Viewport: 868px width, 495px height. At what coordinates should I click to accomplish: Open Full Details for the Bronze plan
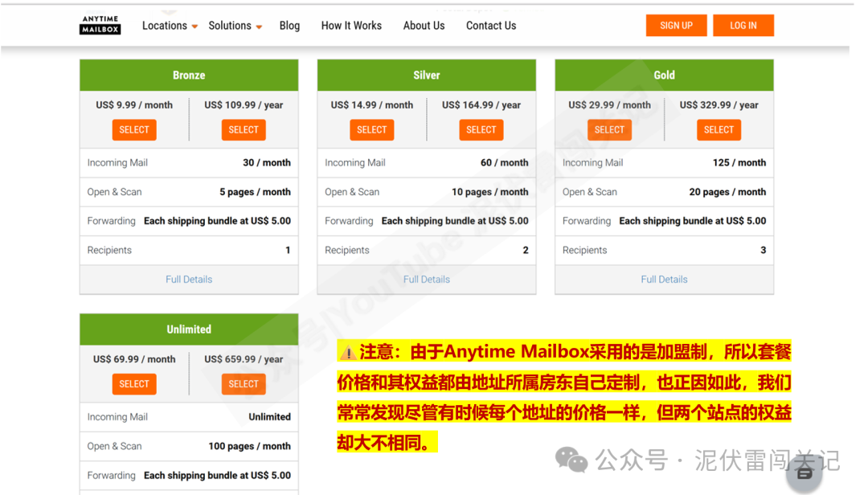coord(189,280)
